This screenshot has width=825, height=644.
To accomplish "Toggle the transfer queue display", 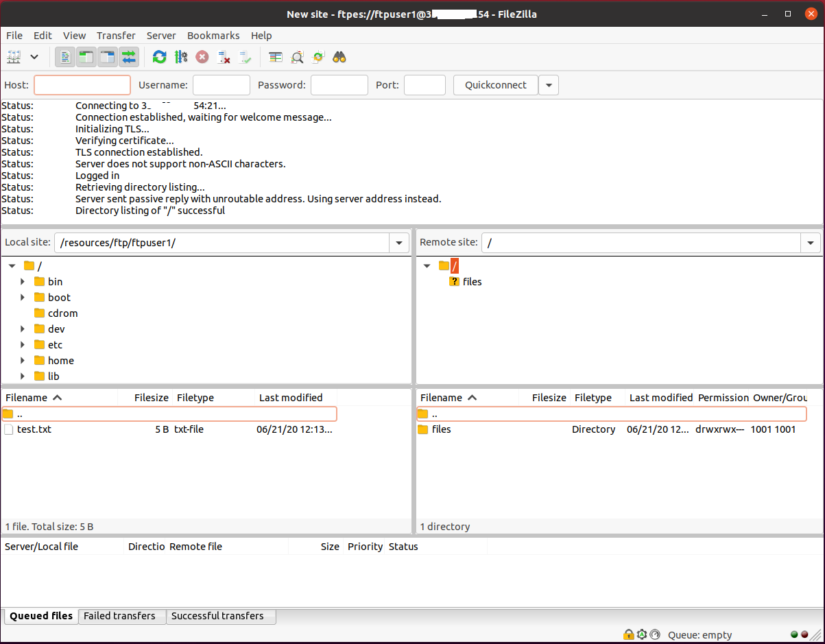I will pyautogui.click(x=129, y=57).
